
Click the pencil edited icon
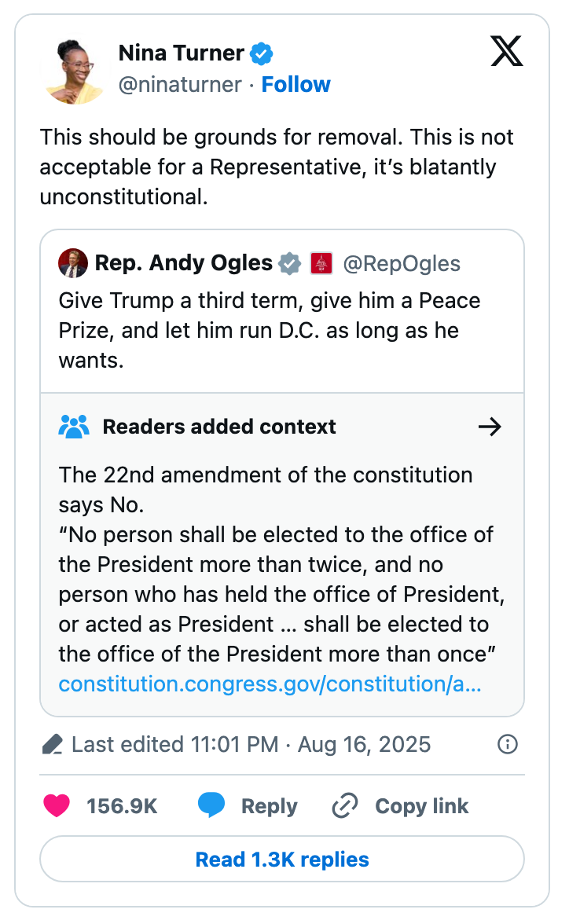52,744
